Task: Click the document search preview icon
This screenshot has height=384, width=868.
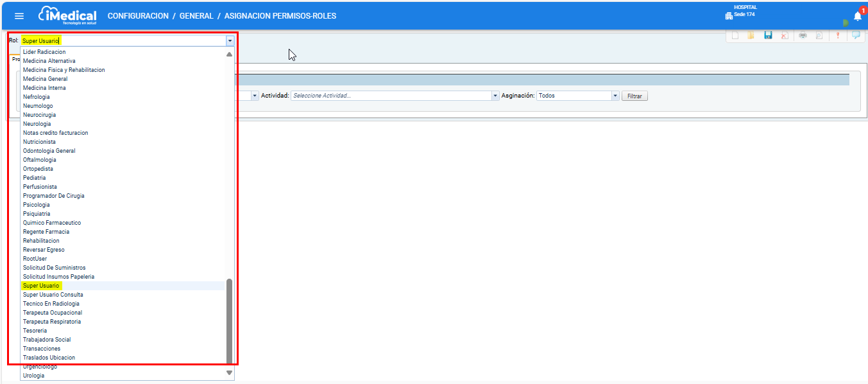Action: [819, 36]
